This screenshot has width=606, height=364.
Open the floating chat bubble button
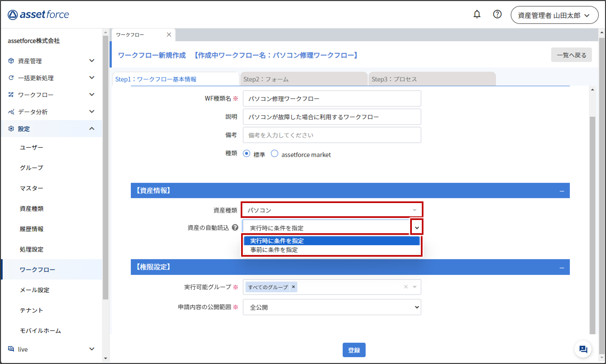[583, 349]
